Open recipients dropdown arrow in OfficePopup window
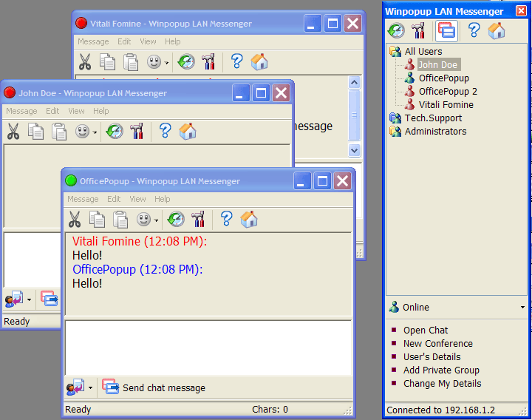The image size is (532, 420). [x=90, y=387]
